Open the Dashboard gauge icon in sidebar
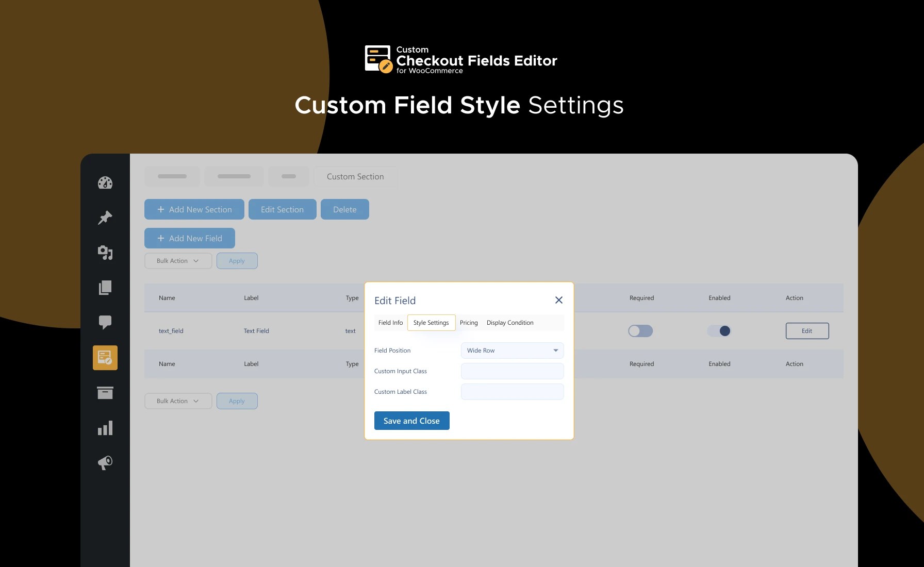Viewport: 924px width, 567px height. (x=105, y=182)
